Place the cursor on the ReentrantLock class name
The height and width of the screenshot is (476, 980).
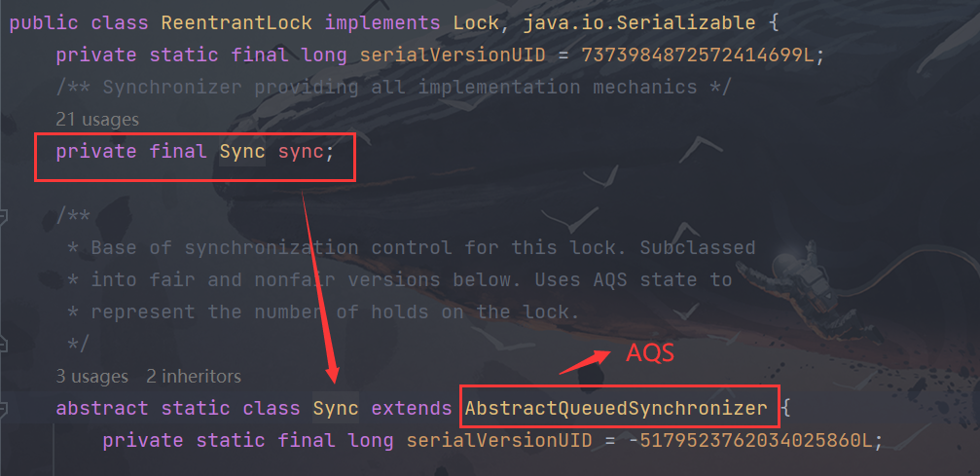[236, 23]
